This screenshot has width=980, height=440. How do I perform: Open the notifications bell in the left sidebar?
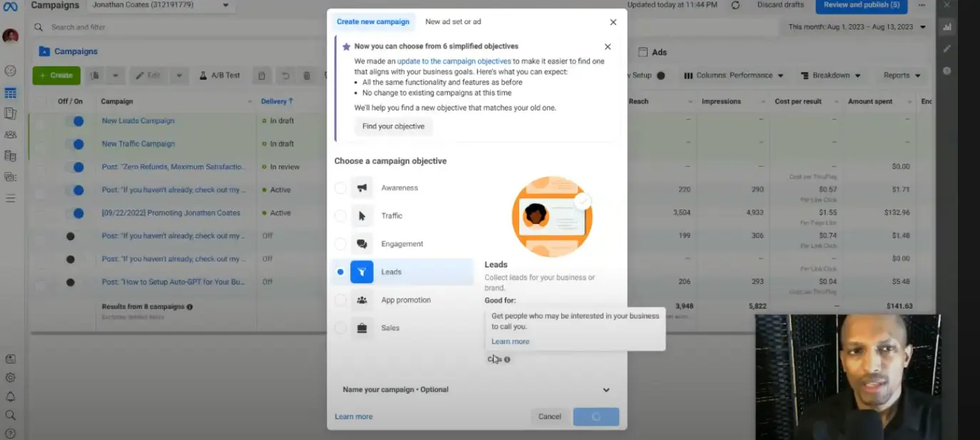click(11, 394)
